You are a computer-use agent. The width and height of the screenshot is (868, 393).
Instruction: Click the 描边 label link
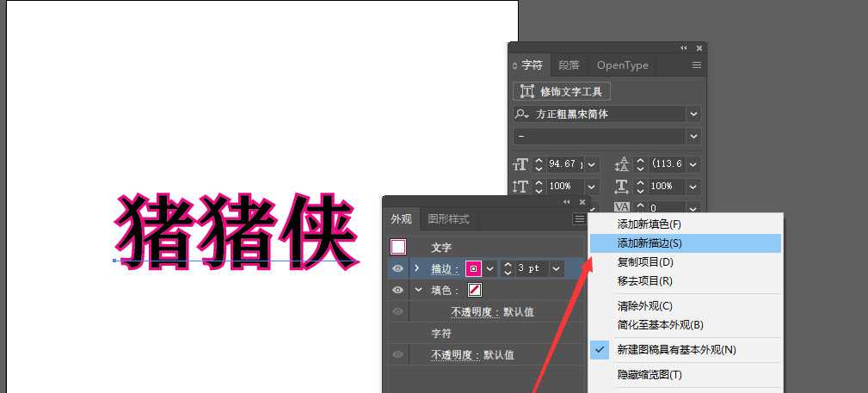pos(445,269)
